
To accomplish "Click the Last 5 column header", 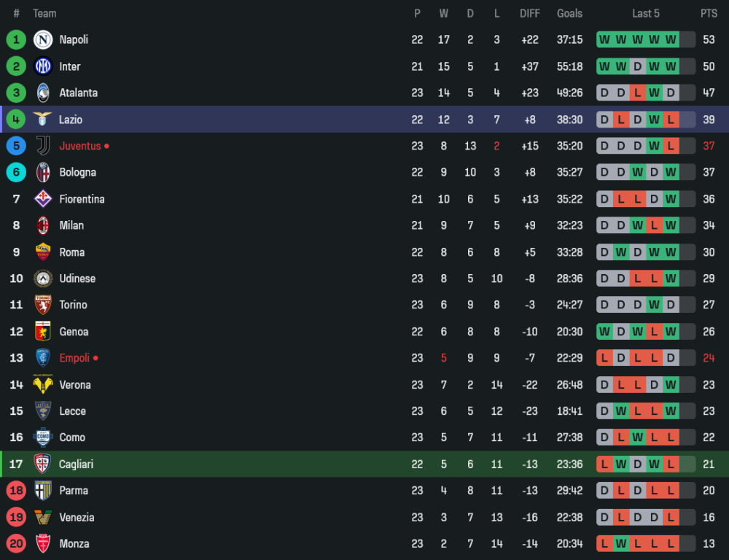I will (x=646, y=13).
